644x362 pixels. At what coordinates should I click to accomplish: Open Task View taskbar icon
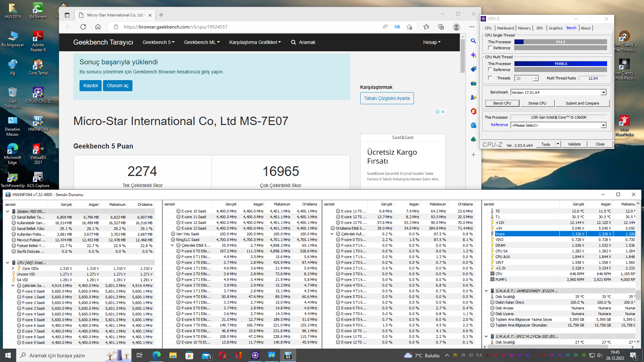coord(140,355)
